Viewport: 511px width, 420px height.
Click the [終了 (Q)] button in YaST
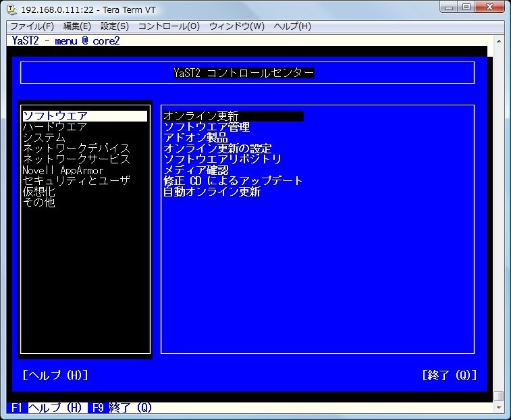click(450, 375)
